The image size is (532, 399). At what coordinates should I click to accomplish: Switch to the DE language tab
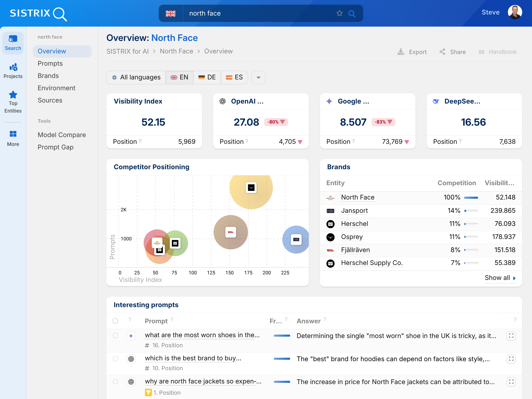[207, 77]
